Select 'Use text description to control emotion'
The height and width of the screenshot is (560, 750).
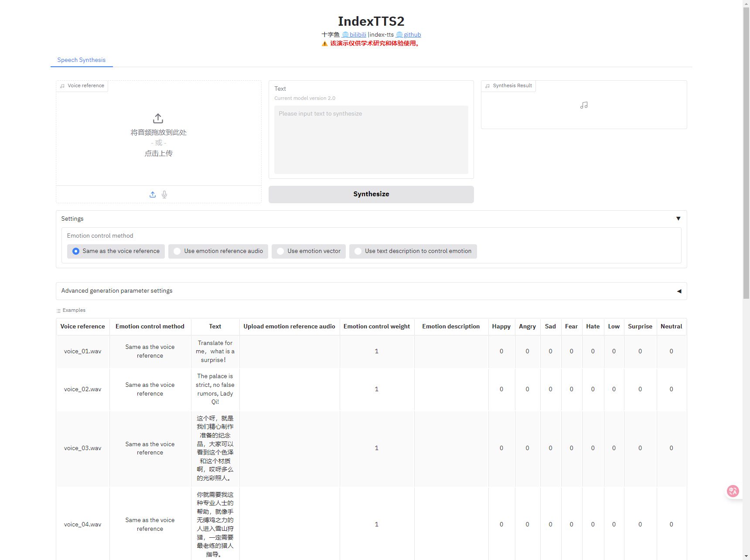tap(413, 251)
